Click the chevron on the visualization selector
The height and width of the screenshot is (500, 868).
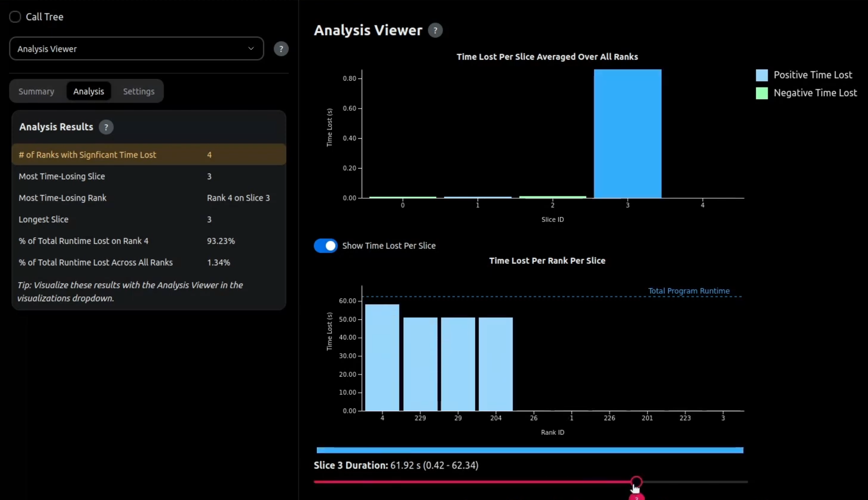250,48
